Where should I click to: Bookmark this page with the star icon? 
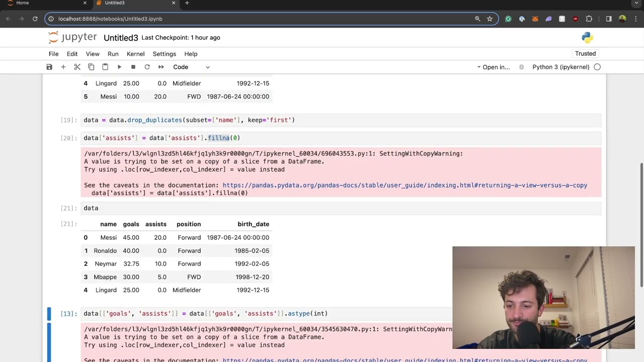[490, 19]
